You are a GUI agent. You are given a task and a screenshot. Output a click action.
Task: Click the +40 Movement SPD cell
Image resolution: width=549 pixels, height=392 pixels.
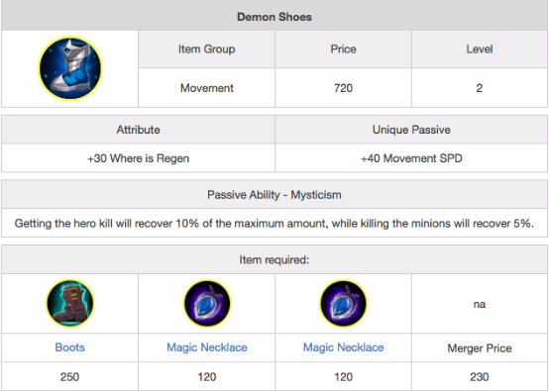(411, 158)
